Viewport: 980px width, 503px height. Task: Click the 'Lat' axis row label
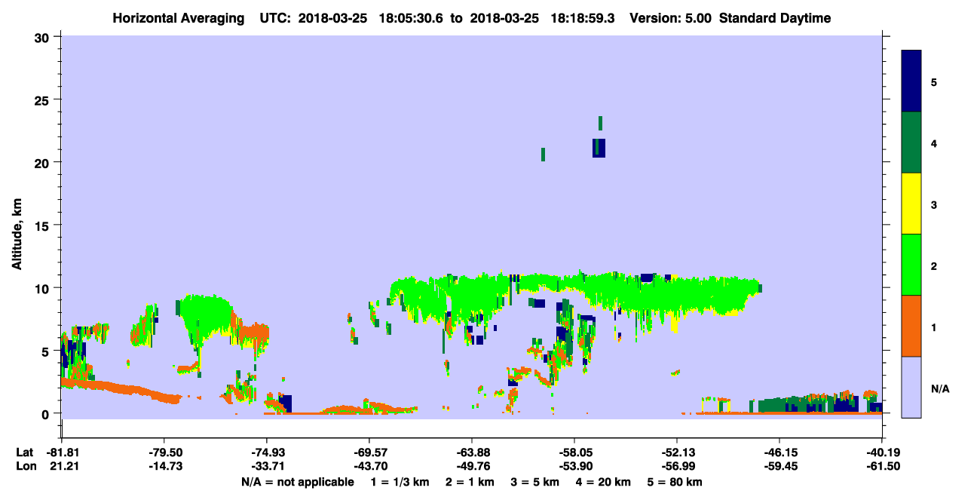pos(24,452)
